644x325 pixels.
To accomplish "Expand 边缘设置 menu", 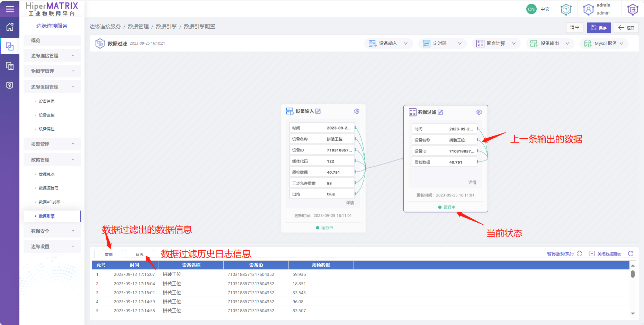I will (52, 247).
